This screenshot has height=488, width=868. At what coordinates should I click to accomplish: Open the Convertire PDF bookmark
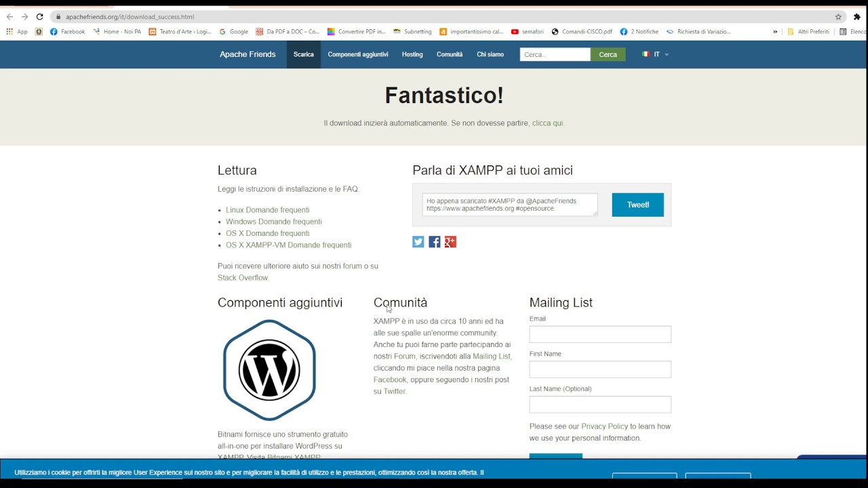(357, 32)
